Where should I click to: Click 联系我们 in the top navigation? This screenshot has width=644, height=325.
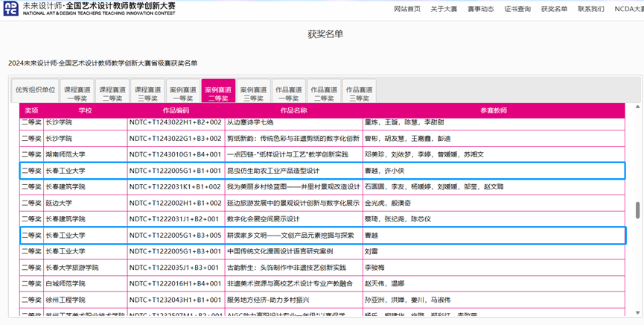[591, 9]
